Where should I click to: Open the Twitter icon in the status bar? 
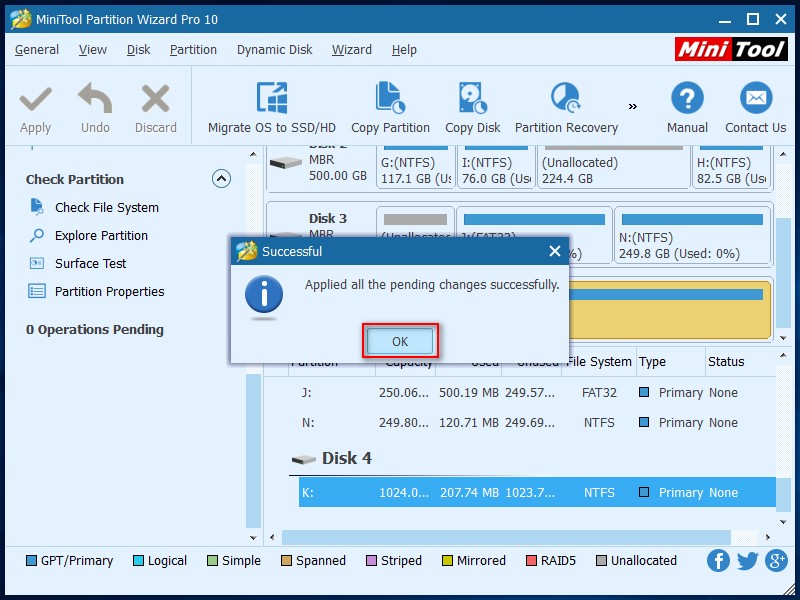(746, 561)
